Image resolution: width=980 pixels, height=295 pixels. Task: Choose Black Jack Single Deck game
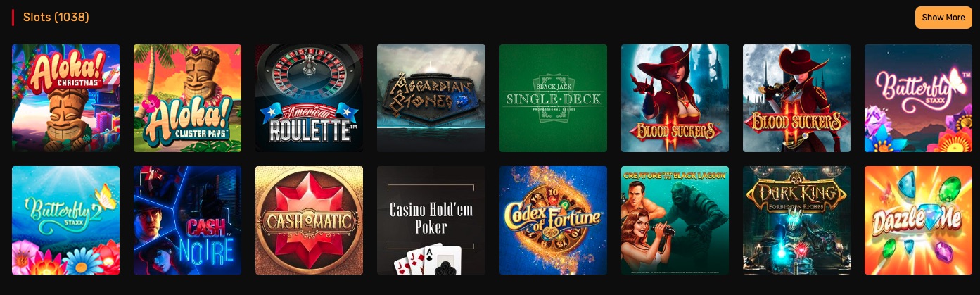pyautogui.click(x=553, y=98)
